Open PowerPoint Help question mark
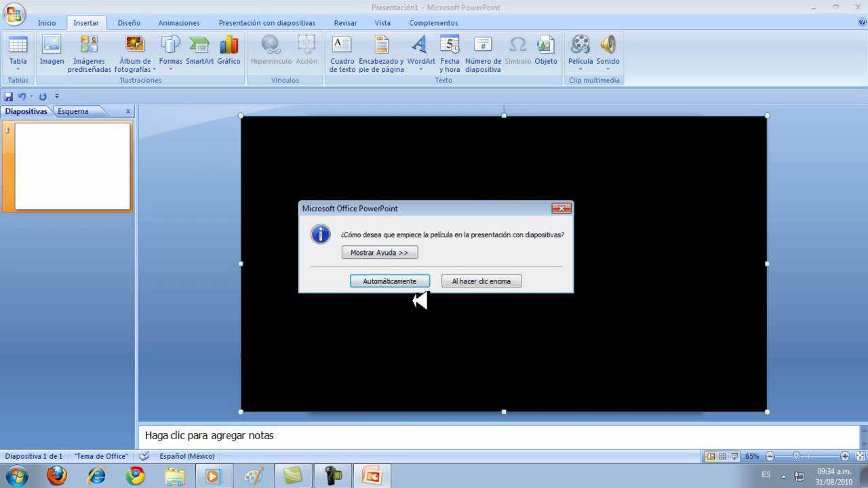868x488 pixels. [862, 22]
